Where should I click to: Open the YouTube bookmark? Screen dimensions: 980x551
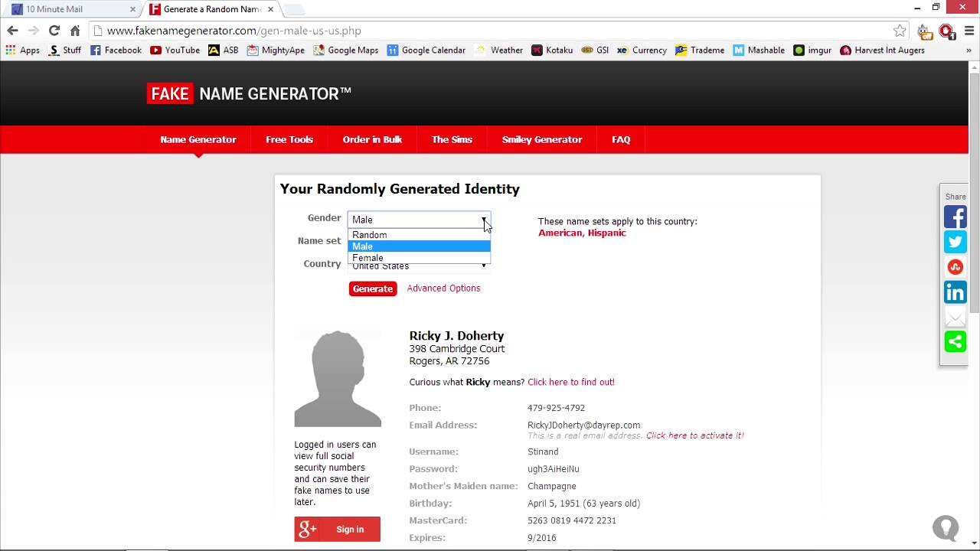click(175, 50)
